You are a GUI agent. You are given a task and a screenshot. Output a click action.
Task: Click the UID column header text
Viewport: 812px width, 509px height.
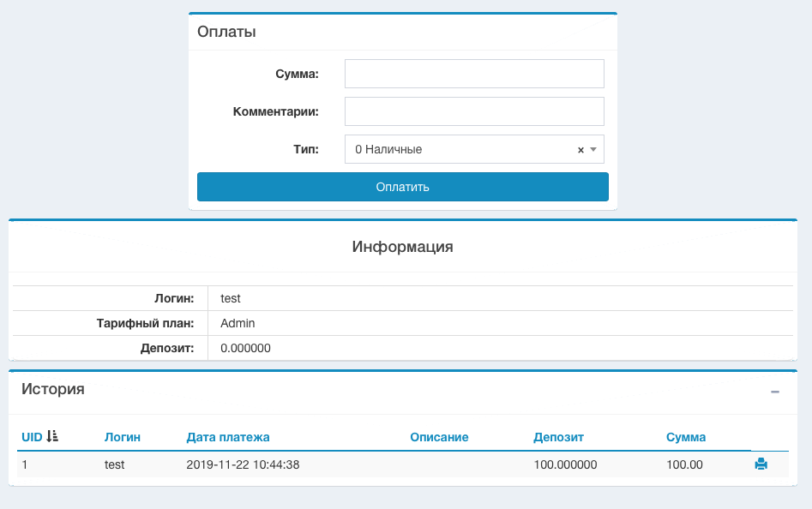pyautogui.click(x=32, y=437)
